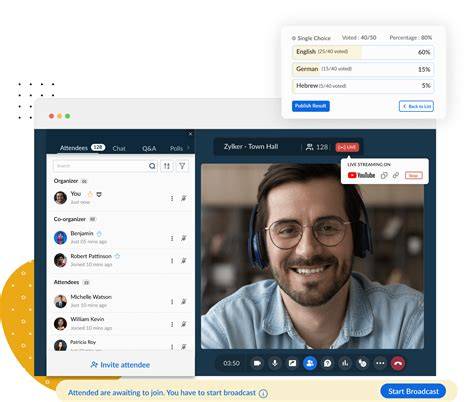This screenshot has height=402, width=474.
Task: Click the Co-organizer section header
Action: (x=70, y=219)
